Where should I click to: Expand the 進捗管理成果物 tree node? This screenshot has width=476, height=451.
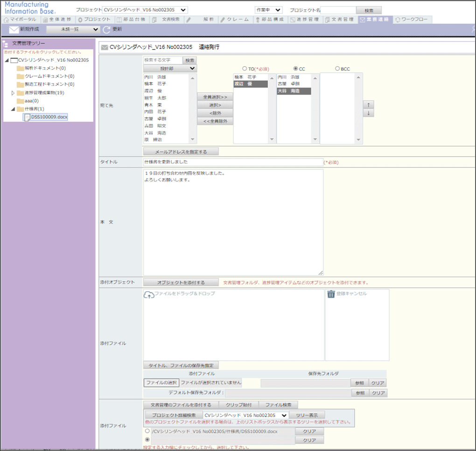(x=13, y=93)
